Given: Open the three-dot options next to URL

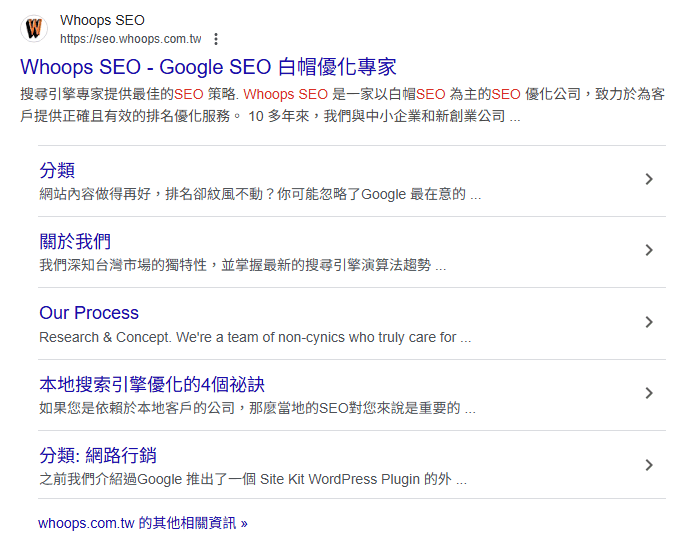Looking at the screenshot, I should point(216,39).
